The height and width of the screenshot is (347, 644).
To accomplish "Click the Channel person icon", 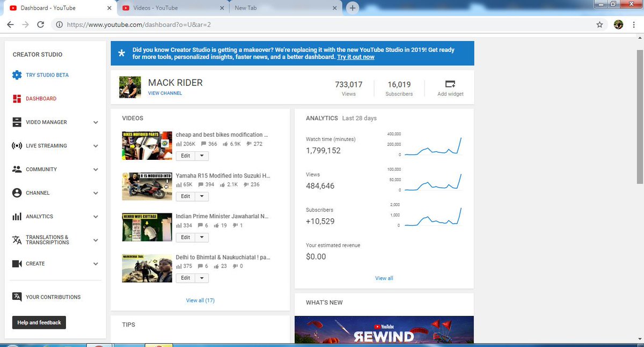I will tap(17, 193).
